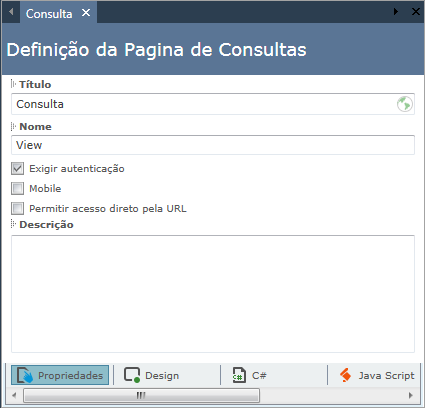Screen dimensions: 425x408
Task: Close the Consulta tab with its X
Action: click(86, 13)
